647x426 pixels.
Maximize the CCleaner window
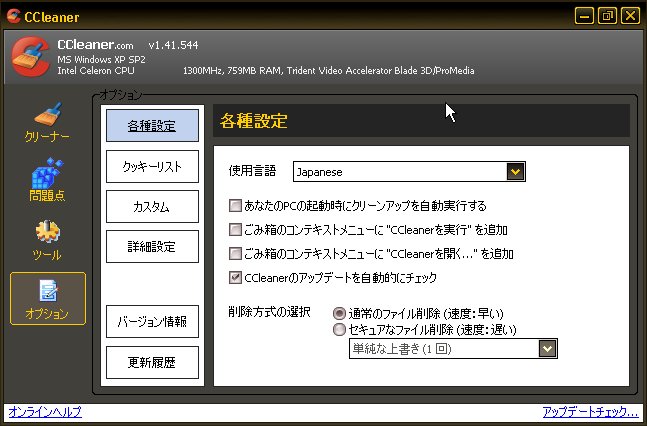(607, 16)
